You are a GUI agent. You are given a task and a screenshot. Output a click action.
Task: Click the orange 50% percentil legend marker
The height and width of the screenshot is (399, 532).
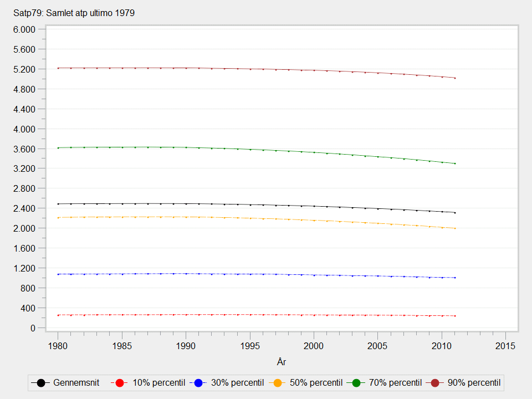pyautogui.click(x=279, y=383)
